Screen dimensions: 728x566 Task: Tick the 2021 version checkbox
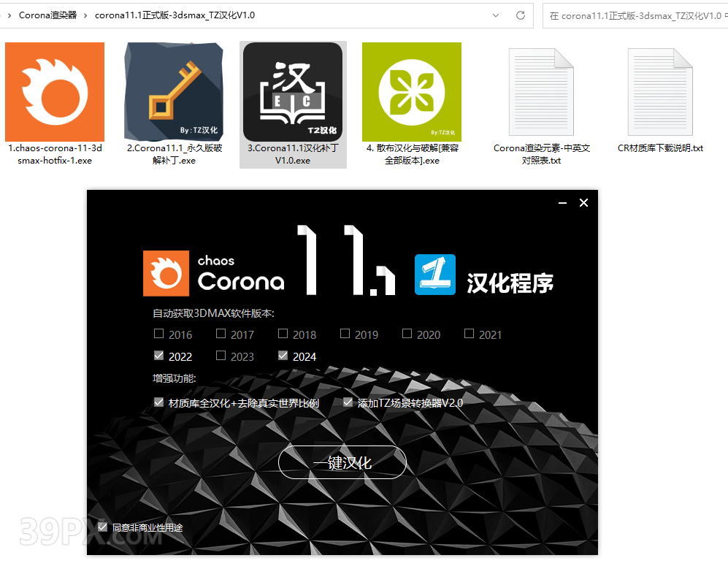[x=470, y=334]
